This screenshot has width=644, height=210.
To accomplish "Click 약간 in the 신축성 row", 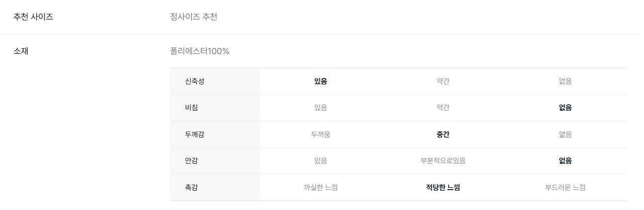I will click(443, 81).
